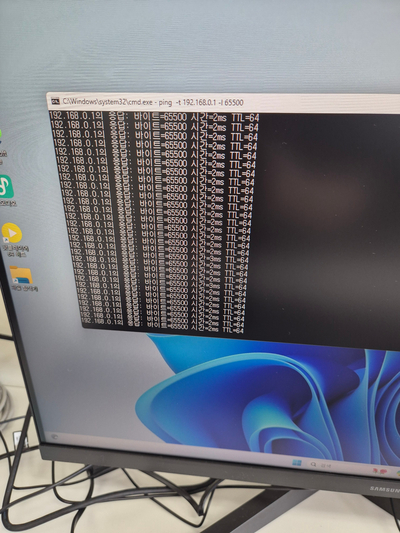Select the green music note desktop icon
Screen dimensions: 400x533
(x=6, y=187)
